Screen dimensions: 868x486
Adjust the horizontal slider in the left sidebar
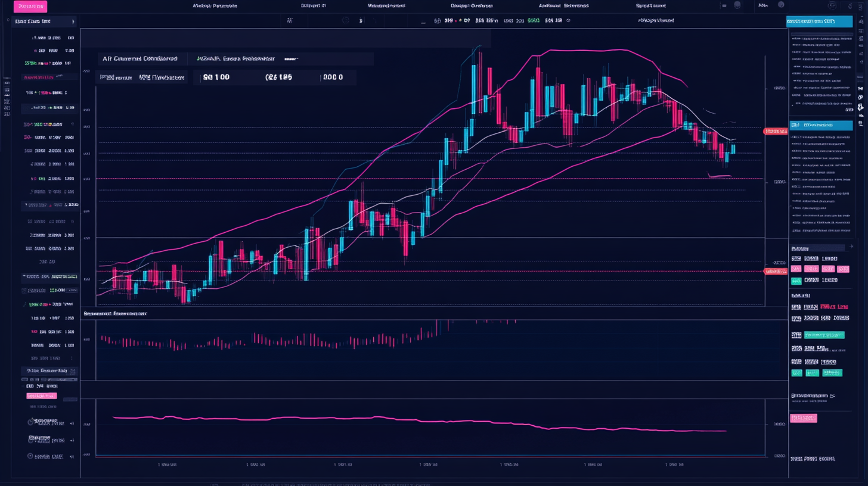(x=63, y=379)
